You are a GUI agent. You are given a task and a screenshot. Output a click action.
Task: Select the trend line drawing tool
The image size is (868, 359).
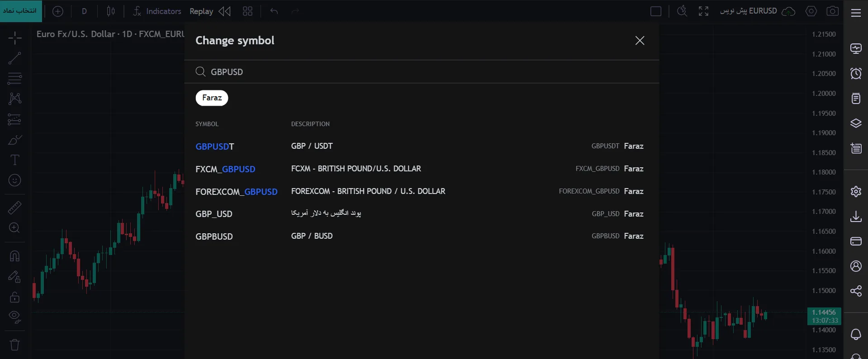(14, 58)
